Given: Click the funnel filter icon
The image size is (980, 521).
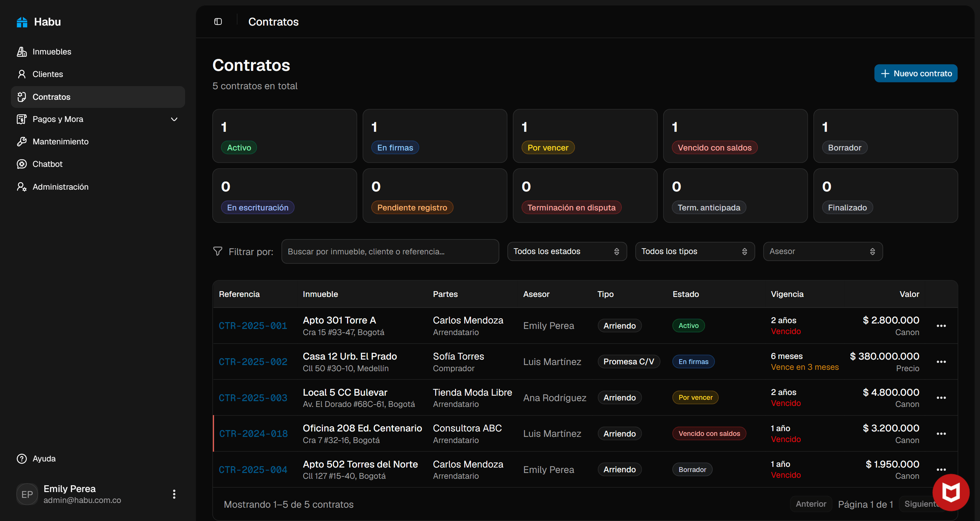Looking at the screenshot, I should (x=218, y=251).
